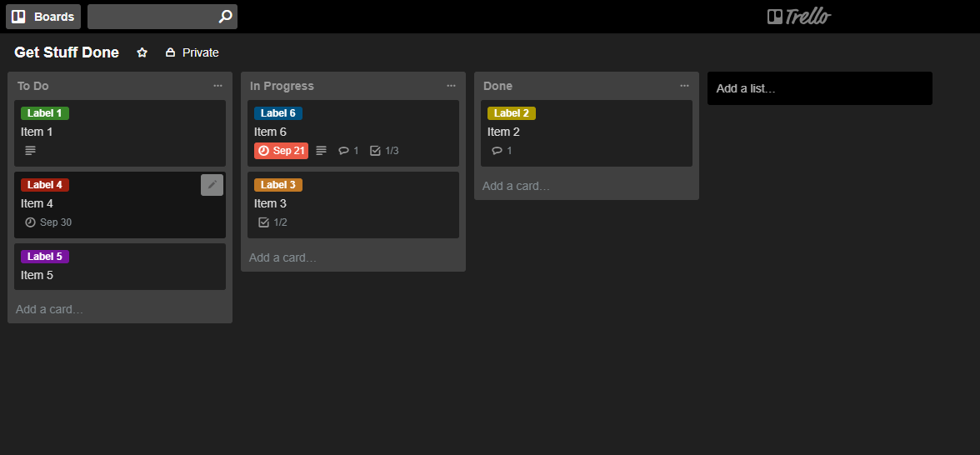Open the Item 5 card

click(120, 267)
